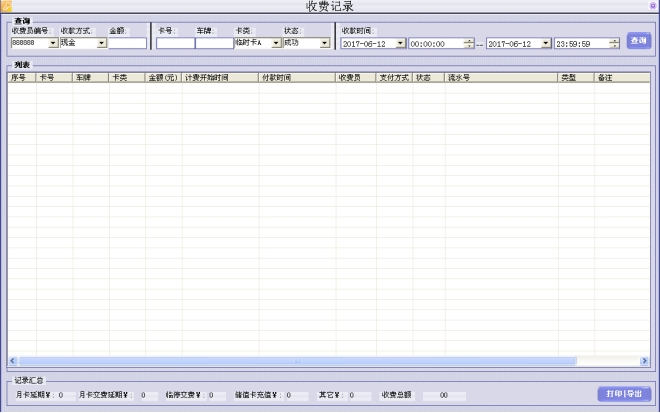Click the app icon in the title bar
Viewport: 660px width, 413px height.
(x=6, y=6)
